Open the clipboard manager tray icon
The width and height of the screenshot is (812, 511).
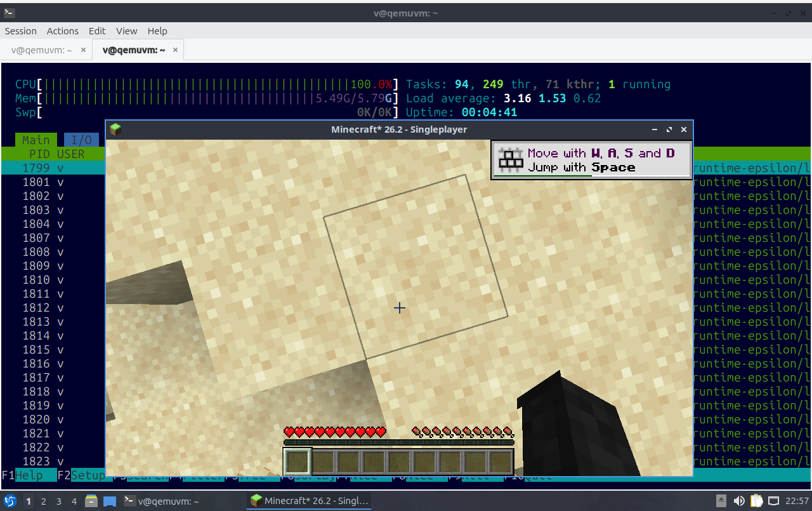click(x=757, y=501)
